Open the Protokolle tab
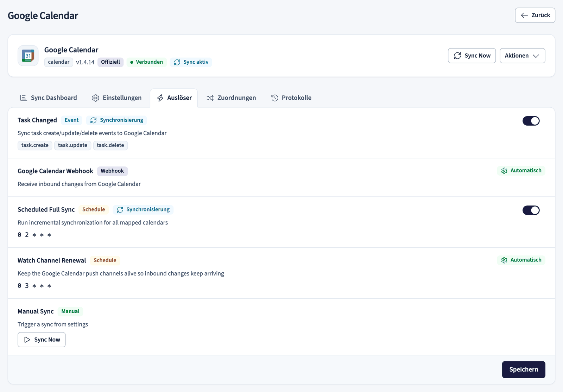Viewport: 563px width, 392px height. click(x=291, y=98)
